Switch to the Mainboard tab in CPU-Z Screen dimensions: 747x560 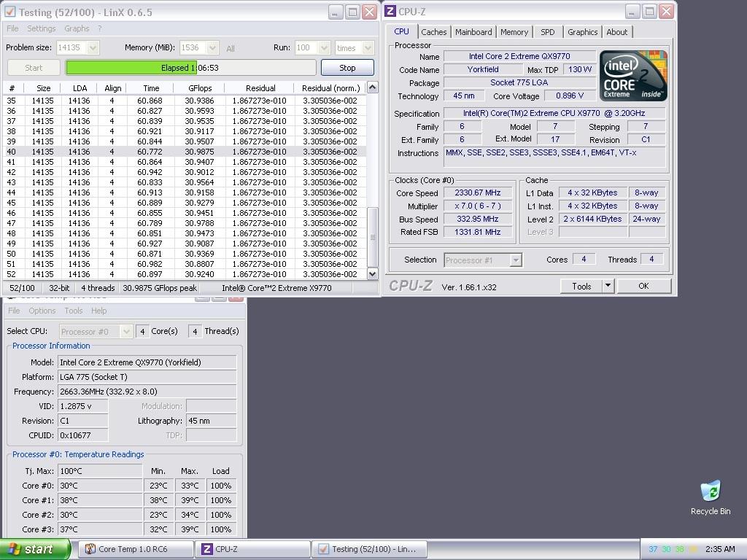(x=473, y=32)
